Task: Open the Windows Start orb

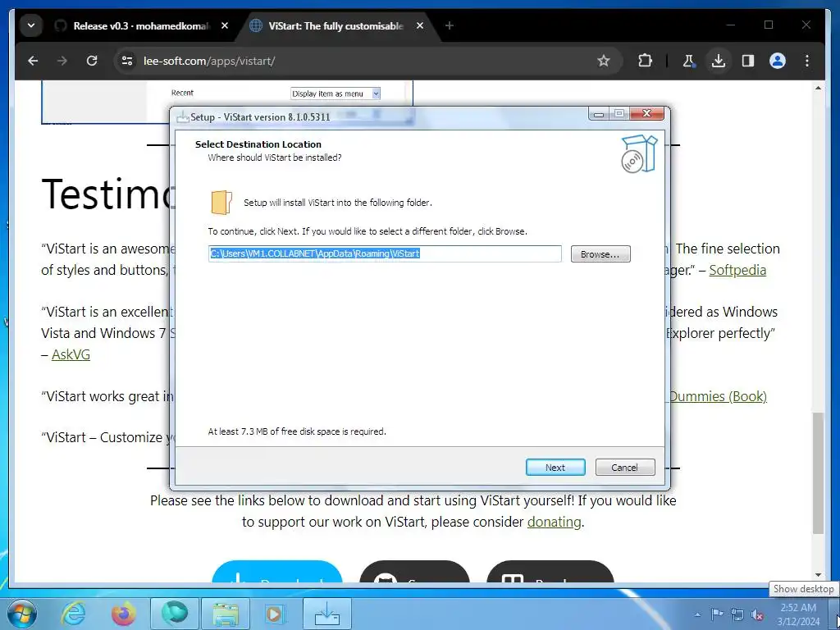Action: pos(22,614)
